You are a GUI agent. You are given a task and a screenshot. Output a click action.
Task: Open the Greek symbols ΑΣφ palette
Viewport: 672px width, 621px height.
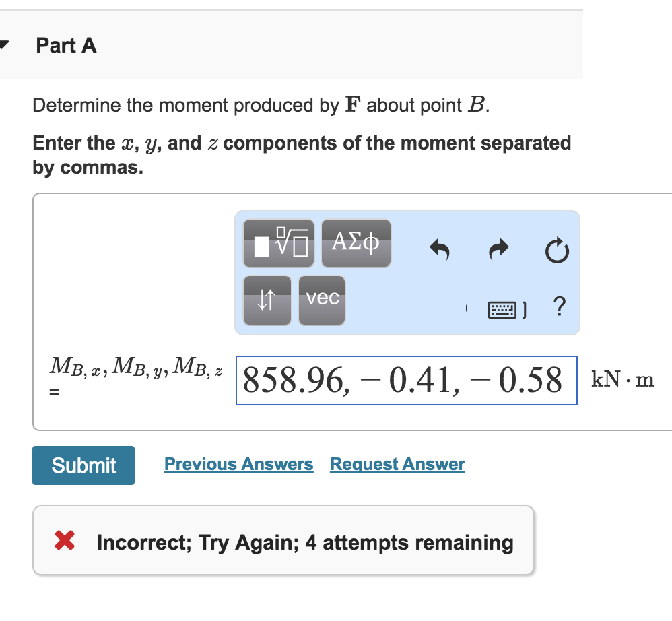tap(356, 242)
